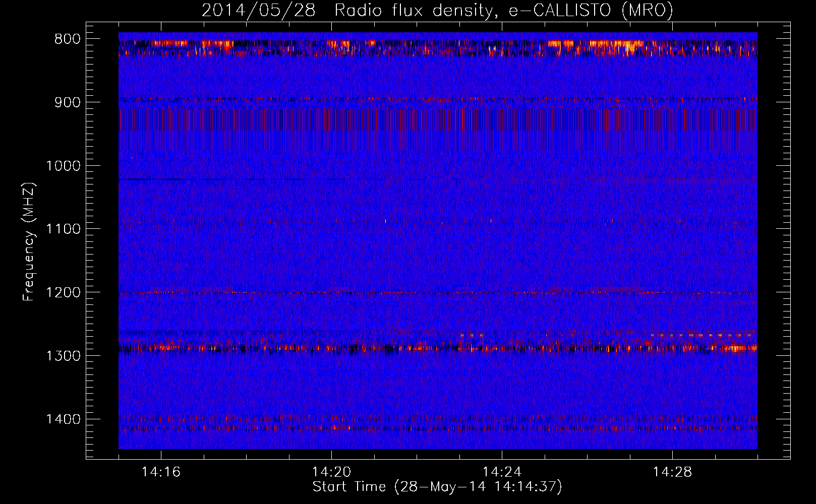The height and width of the screenshot is (504, 816).
Task: Click the 14:28 time tick label
Action: point(672,472)
